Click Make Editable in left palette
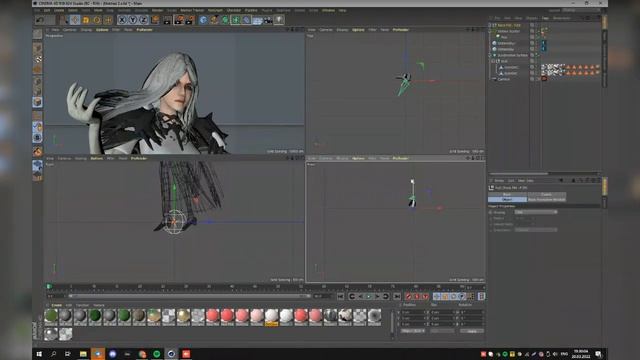 coord(38,34)
